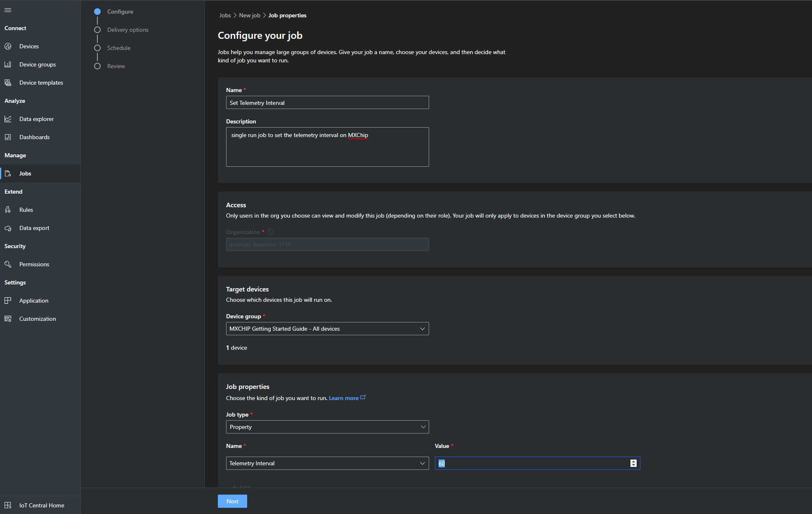Image resolution: width=812 pixels, height=514 pixels.
Task: Click the Customization icon
Action: (x=8, y=319)
